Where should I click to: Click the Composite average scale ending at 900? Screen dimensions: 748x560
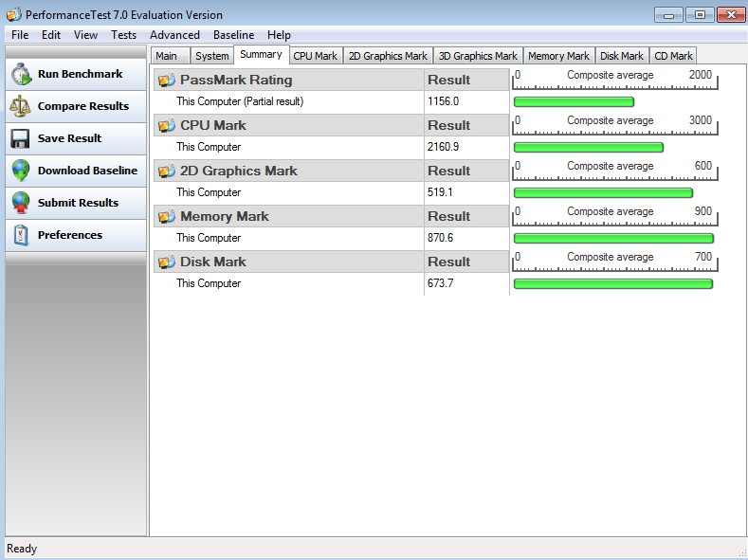pyautogui.click(x=615, y=216)
